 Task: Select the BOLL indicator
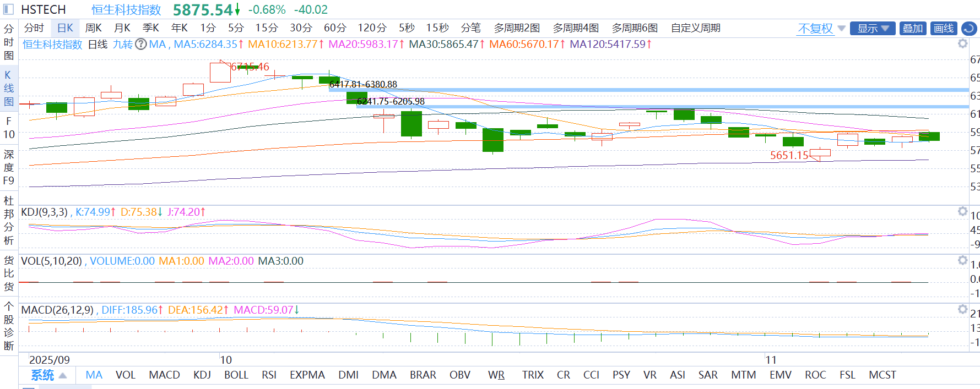coord(236,375)
